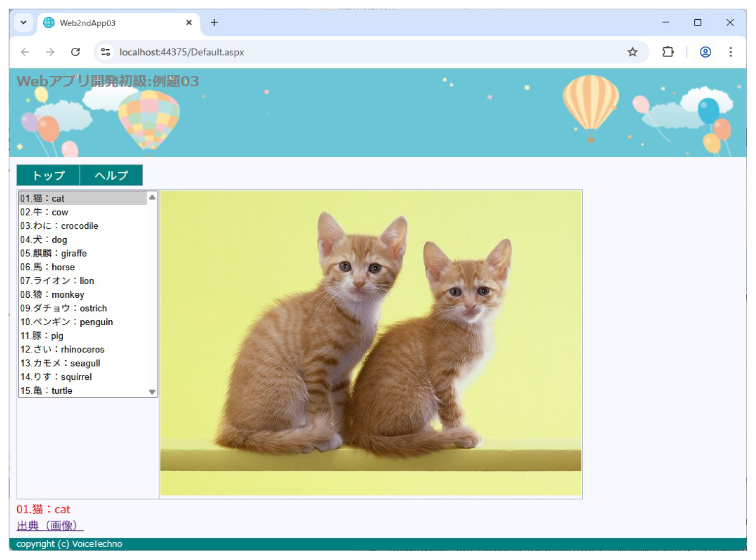The width and height of the screenshot is (756, 560).
Task: Click inside the address bar
Action: click(295, 52)
